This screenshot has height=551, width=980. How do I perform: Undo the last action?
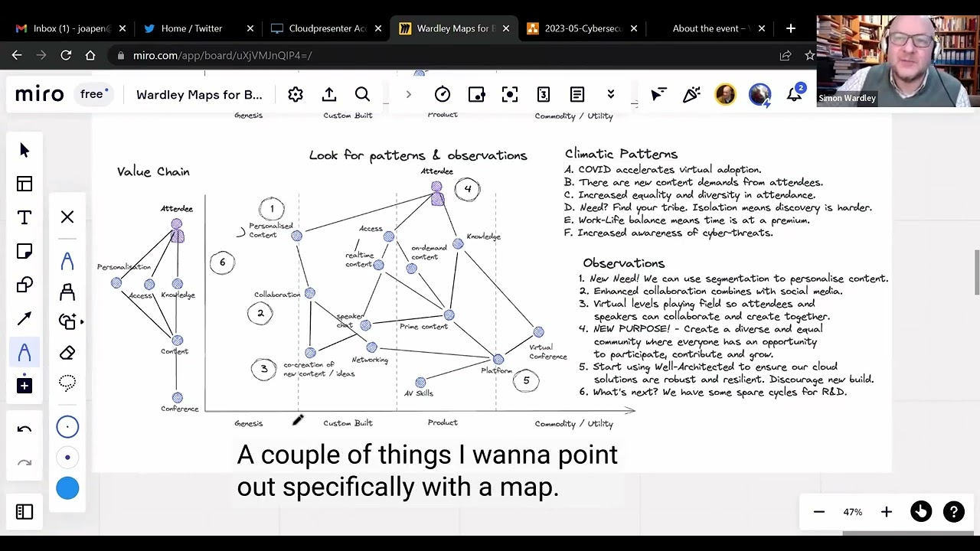pyautogui.click(x=24, y=429)
